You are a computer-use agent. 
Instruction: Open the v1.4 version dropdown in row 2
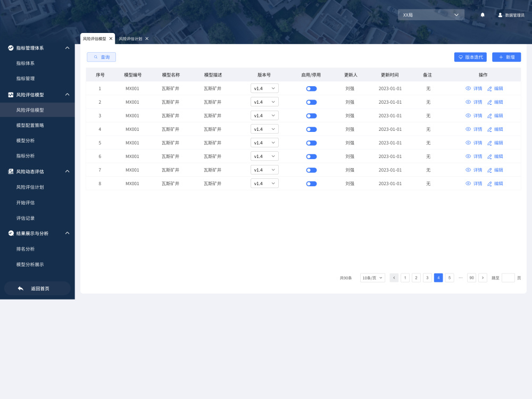264,102
